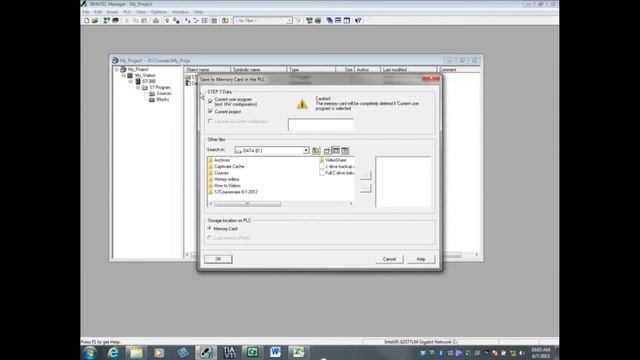Open the Edit menu

(x=98, y=12)
